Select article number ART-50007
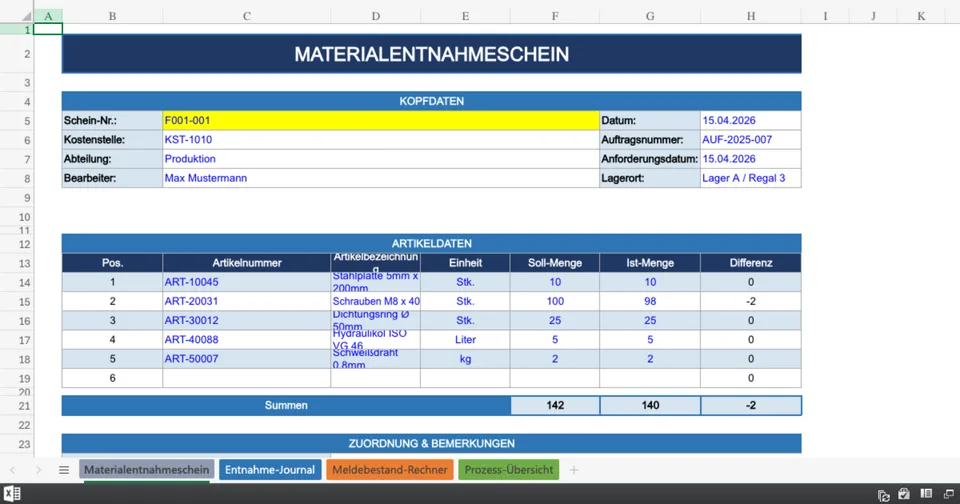Viewport: 960px width, 504px height. 247,359
